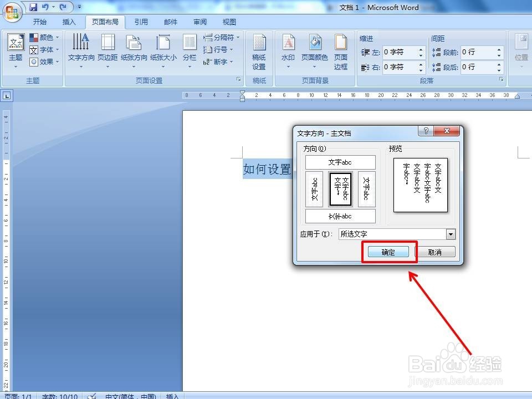Switch to the References (引用) tab
Viewport: 532px width, 399px height.
(141, 22)
